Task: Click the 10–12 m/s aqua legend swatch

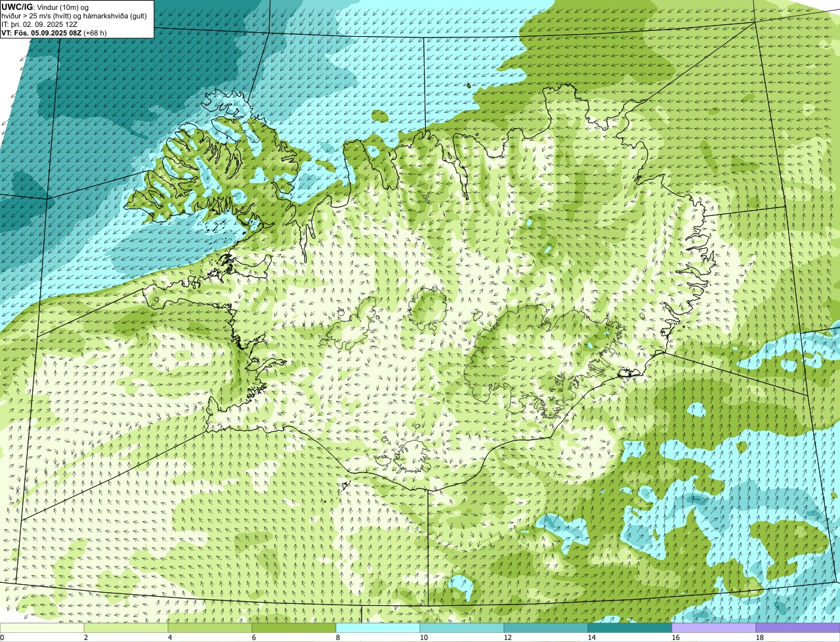Action: (x=462, y=628)
